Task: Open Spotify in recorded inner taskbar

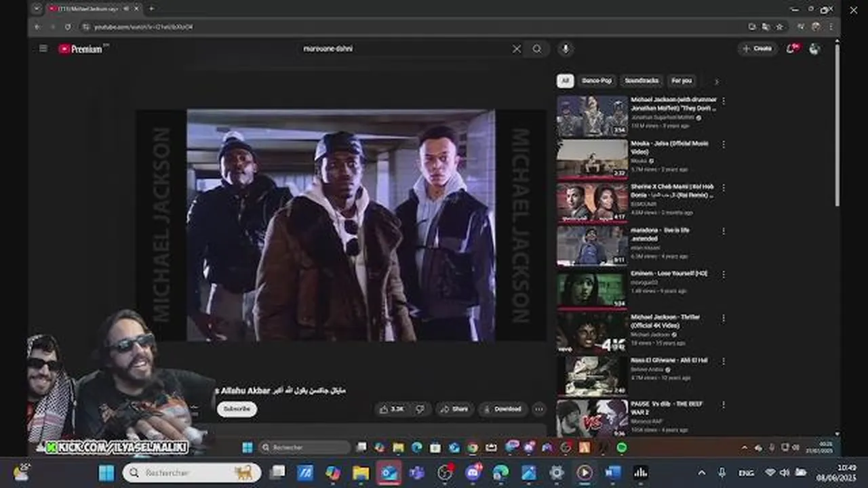Action: pyautogui.click(x=622, y=447)
